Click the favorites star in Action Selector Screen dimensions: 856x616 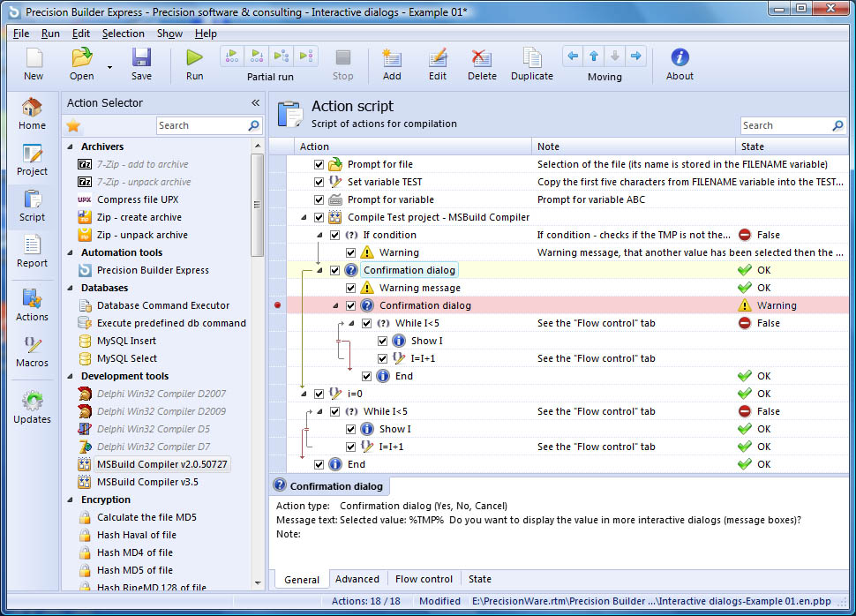73,126
